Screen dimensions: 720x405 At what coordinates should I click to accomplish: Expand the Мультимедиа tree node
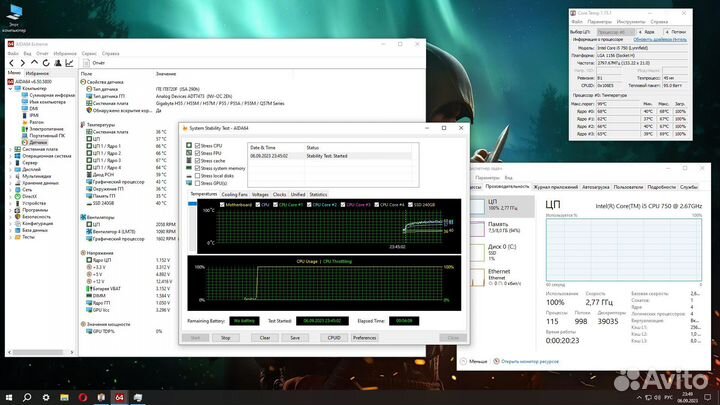coord(10,176)
